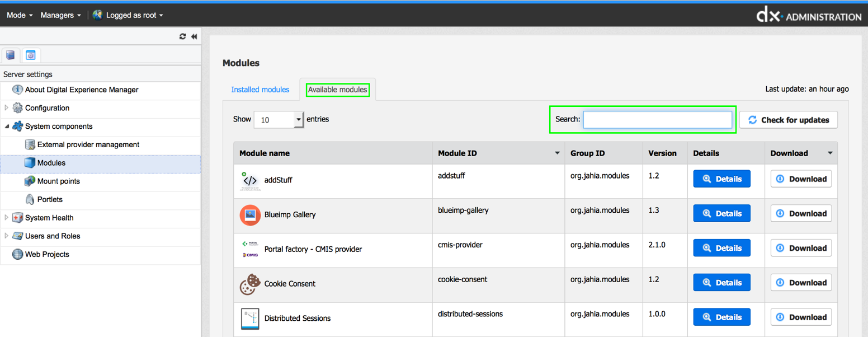Viewport: 868px width, 337px height.
Task: View Details for the addStuff module
Action: [x=721, y=179]
